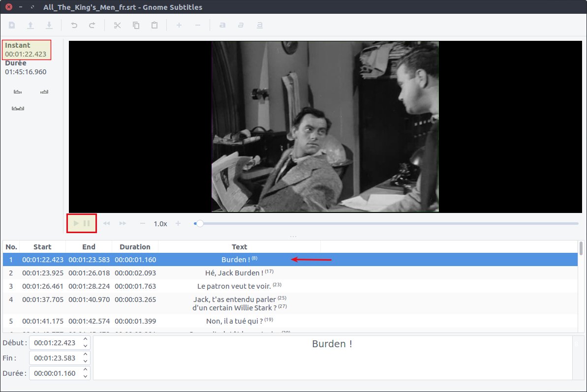Click the Début time input field
This screenshot has height=392, width=587.
click(55, 343)
